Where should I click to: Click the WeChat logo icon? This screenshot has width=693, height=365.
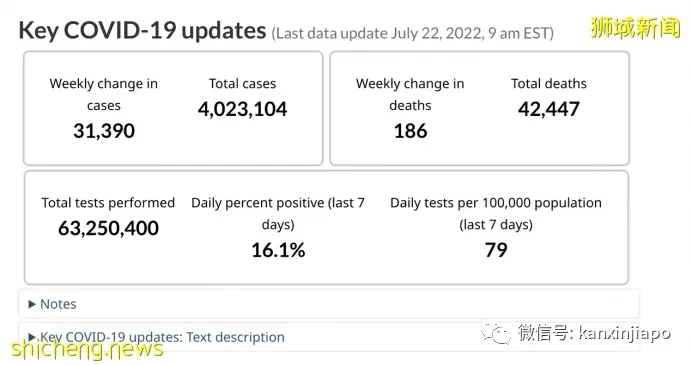coord(495,333)
